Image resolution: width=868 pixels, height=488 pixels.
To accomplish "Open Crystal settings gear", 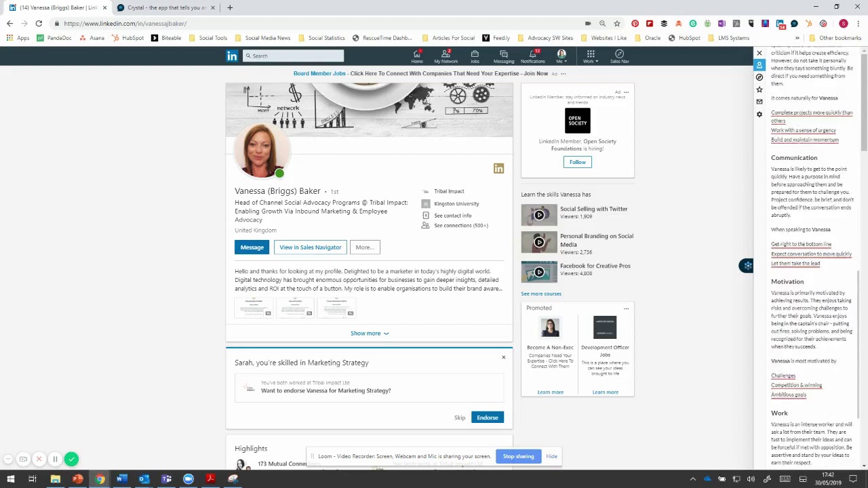I will (759, 114).
